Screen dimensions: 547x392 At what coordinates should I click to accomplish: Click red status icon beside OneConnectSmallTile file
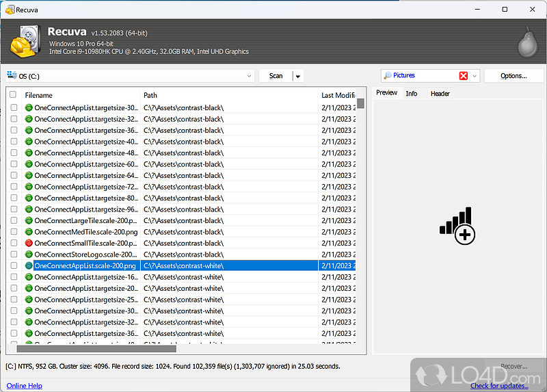click(29, 243)
